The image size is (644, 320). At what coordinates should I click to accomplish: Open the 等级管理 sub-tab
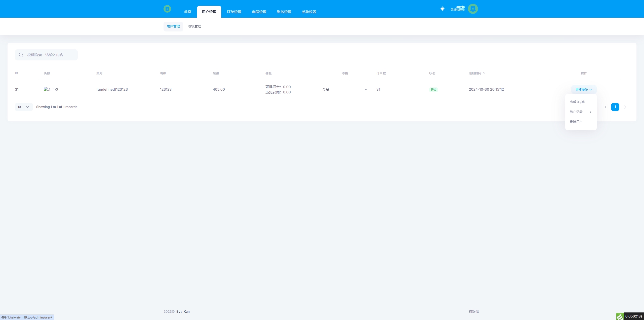(x=194, y=26)
